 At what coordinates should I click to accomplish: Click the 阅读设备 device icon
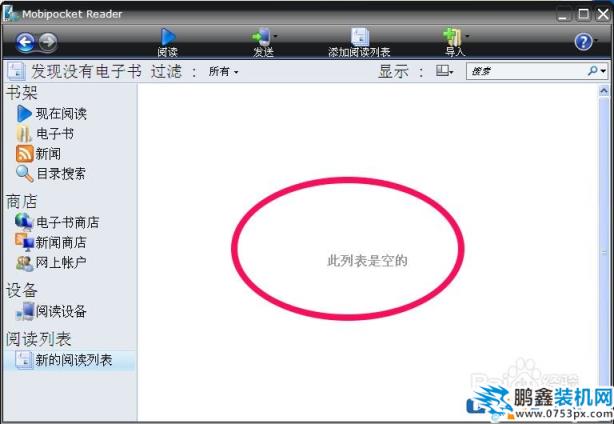[25, 312]
